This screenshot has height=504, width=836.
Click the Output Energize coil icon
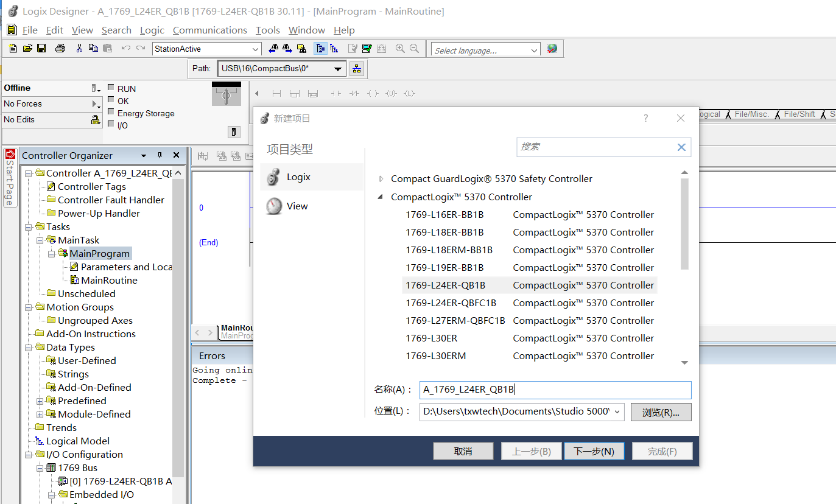[x=373, y=94]
